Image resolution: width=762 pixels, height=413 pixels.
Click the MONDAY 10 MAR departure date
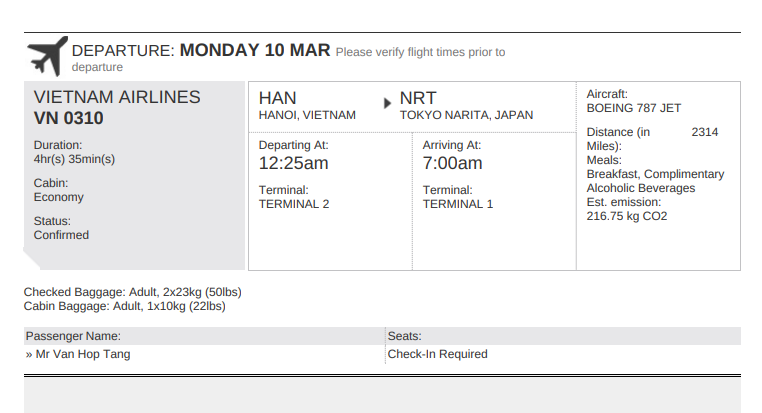click(x=255, y=50)
